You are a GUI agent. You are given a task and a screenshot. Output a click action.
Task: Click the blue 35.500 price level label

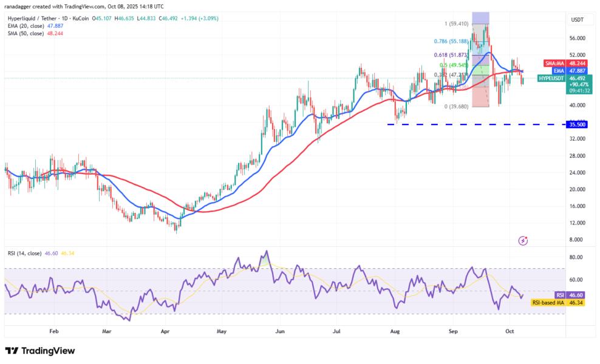tap(576, 124)
